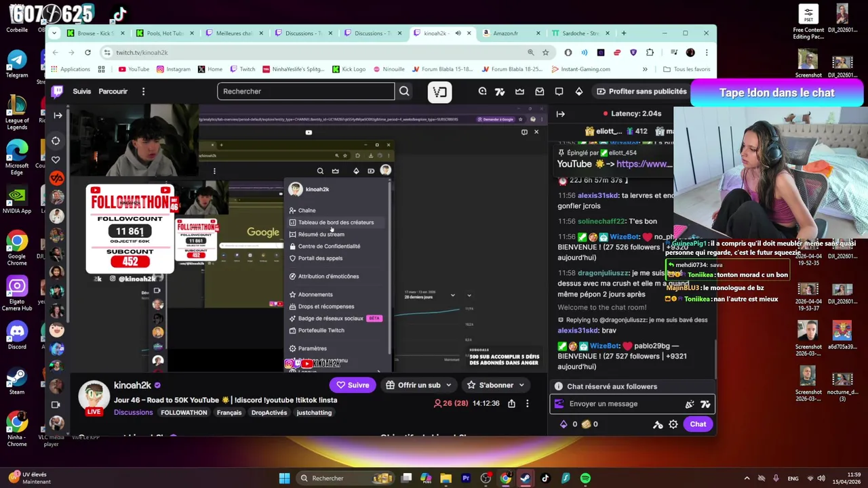Open YouTube bookmark

click(x=134, y=69)
